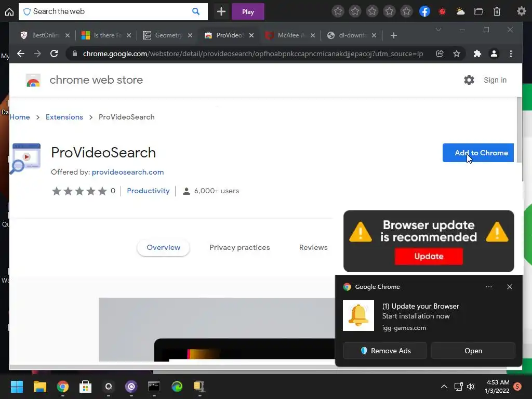Click the red ladybug icon in the top bar
Screen dimensions: 532x399
[x=442, y=11]
